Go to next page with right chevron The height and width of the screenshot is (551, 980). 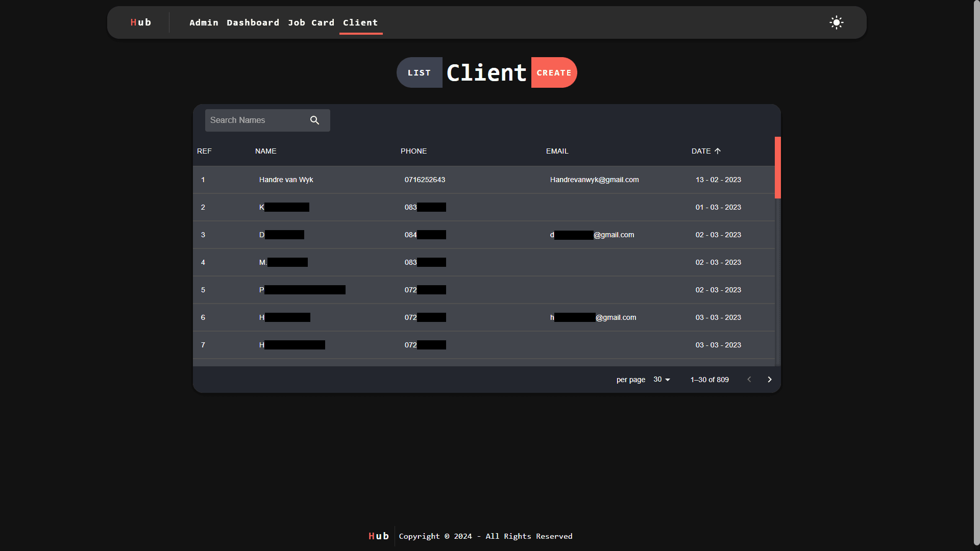point(769,379)
